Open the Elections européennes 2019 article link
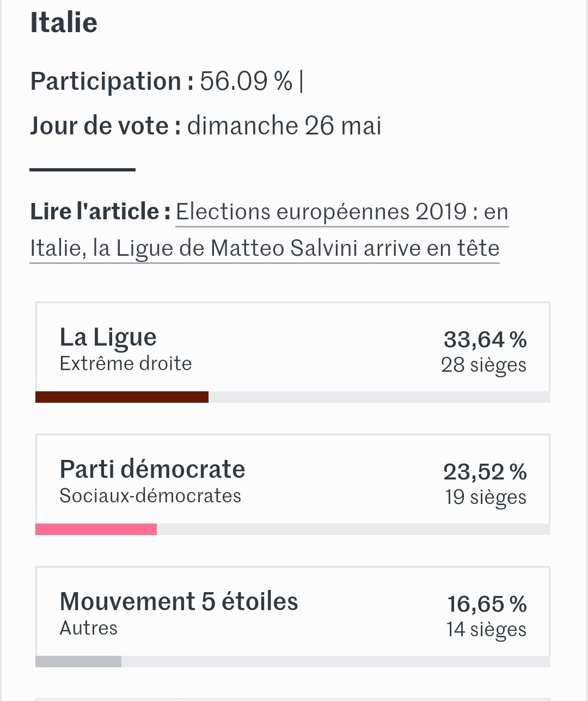This screenshot has width=588, height=701. click(x=342, y=212)
